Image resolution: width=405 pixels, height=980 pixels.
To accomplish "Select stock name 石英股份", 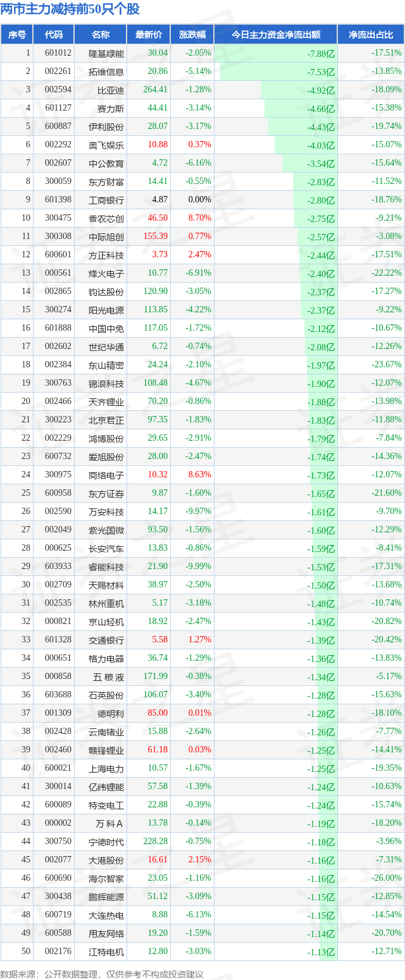I will (x=106, y=695).
